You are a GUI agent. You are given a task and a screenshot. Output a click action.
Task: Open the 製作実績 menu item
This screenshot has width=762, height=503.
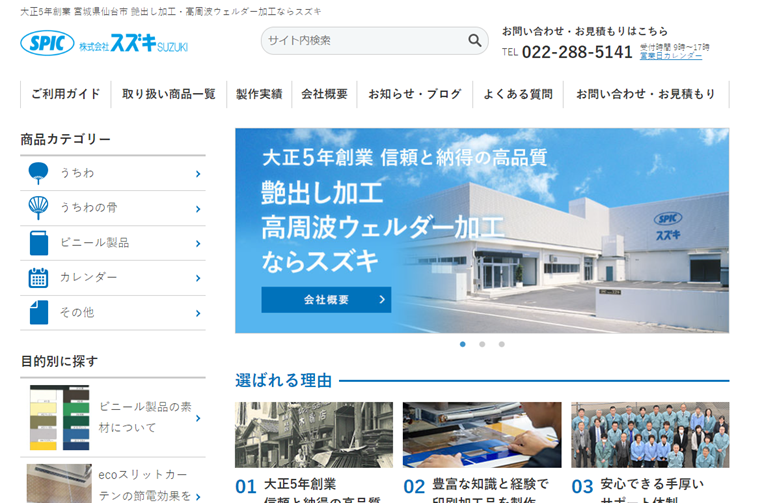(x=259, y=94)
